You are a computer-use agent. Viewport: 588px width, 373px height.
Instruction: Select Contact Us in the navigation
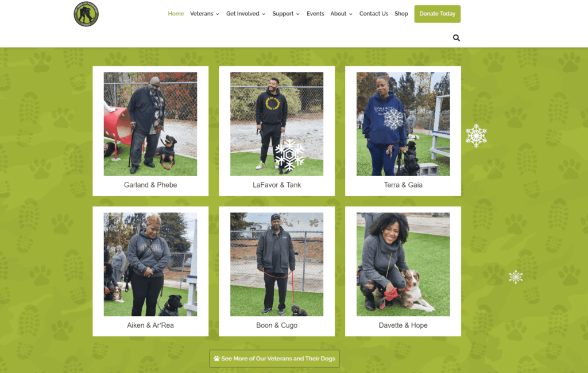pos(373,14)
